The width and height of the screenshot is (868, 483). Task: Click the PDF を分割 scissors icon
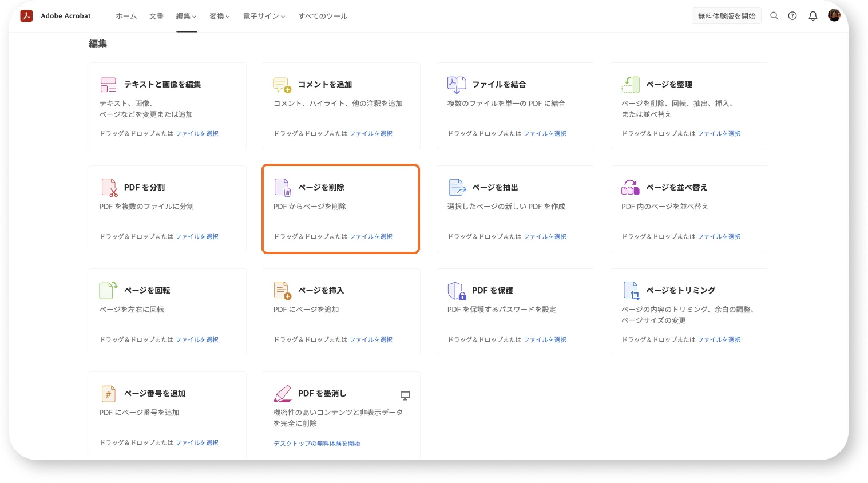tap(109, 188)
